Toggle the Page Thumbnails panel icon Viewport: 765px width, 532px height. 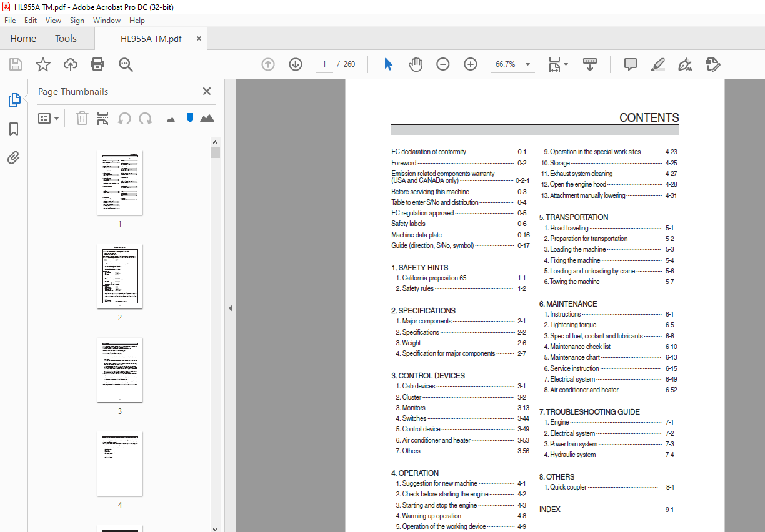click(x=14, y=100)
